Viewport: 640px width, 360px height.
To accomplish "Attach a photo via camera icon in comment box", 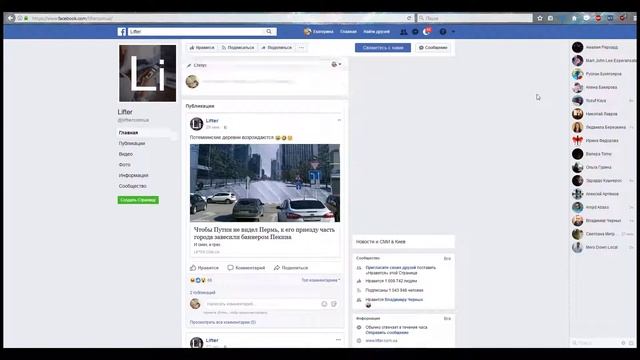I will point(334,304).
